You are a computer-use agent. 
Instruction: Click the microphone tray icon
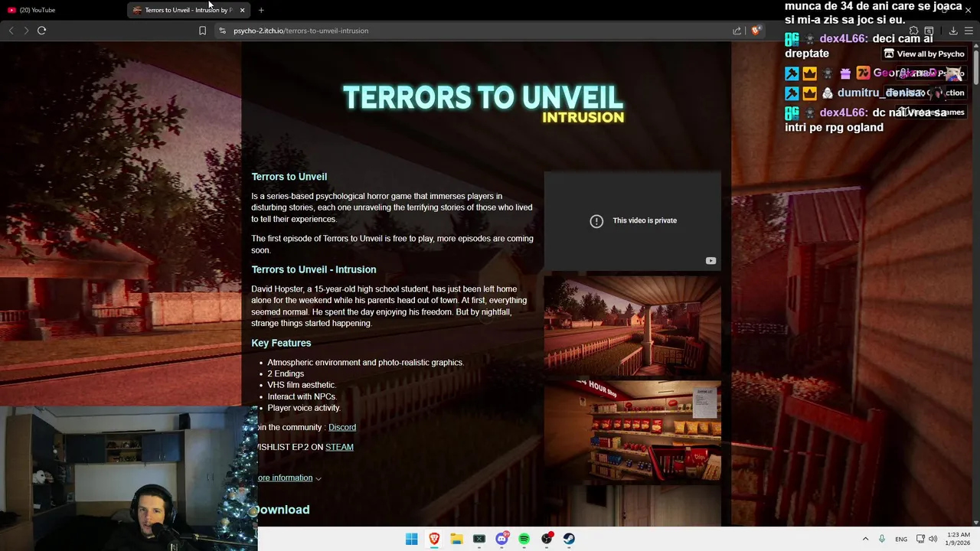click(882, 539)
